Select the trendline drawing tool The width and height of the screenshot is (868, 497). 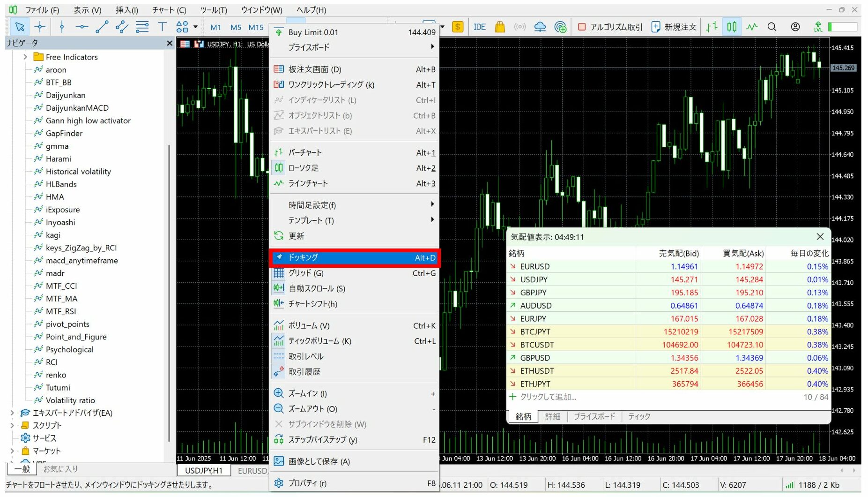(x=102, y=27)
